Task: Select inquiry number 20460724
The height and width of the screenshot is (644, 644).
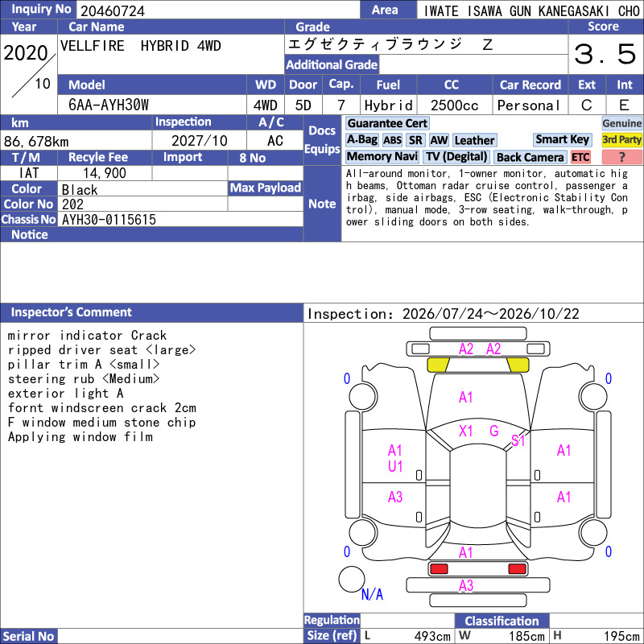Action: pyautogui.click(x=113, y=11)
